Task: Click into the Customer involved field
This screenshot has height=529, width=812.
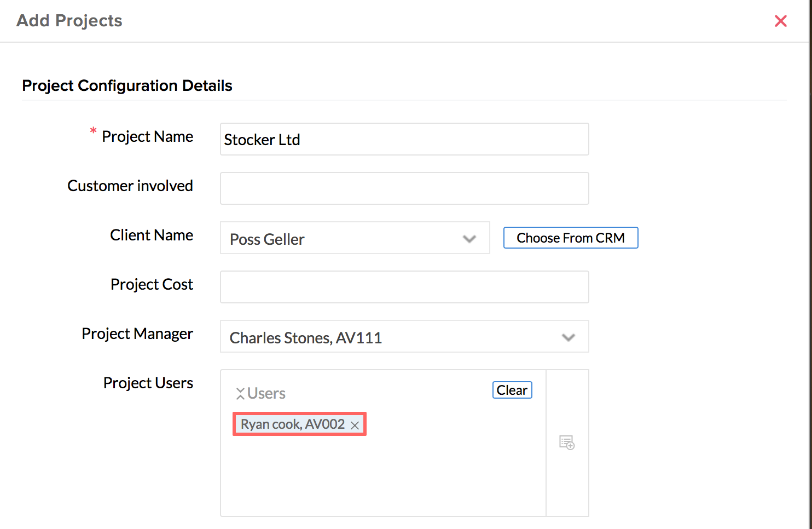Action: (404, 188)
